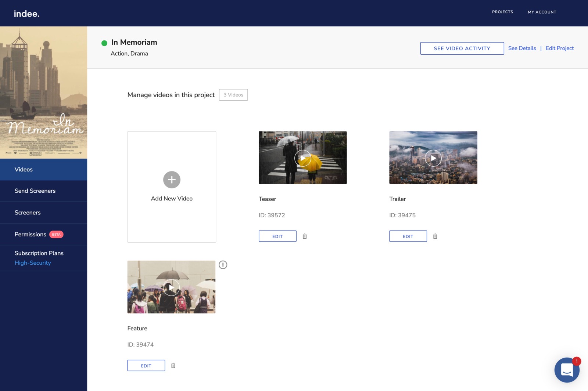588x391 pixels.
Task: Click the In Memoriam poster image
Action: (x=43, y=92)
